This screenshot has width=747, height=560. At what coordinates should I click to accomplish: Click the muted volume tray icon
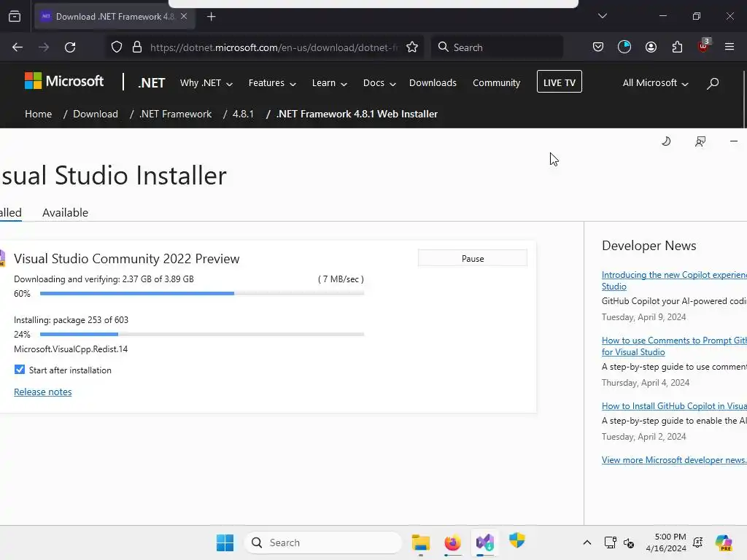click(x=629, y=542)
